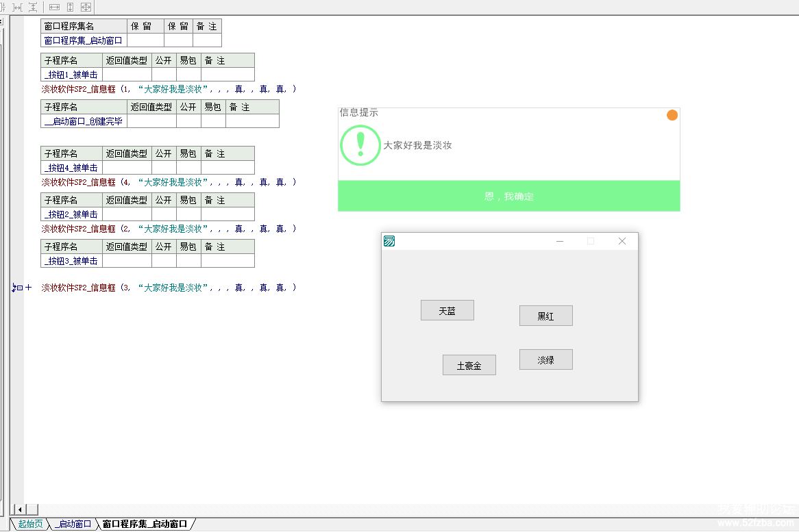Click the same width and height icon
799x532 pixels.
86,7
